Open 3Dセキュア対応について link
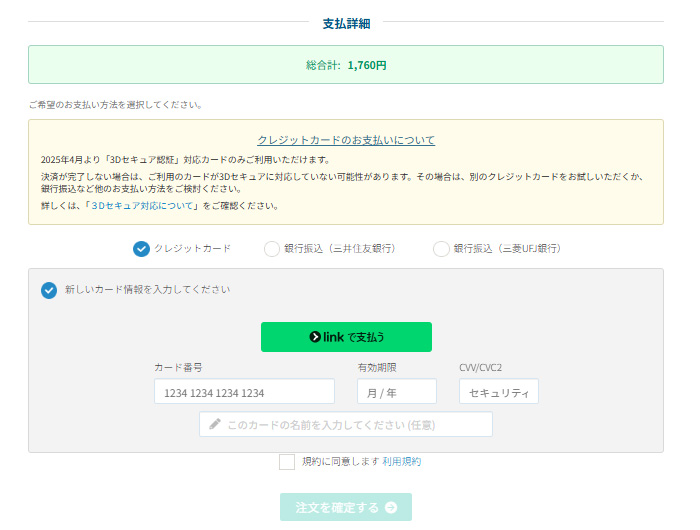The image size is (700, 530). [x=142, y=206]
